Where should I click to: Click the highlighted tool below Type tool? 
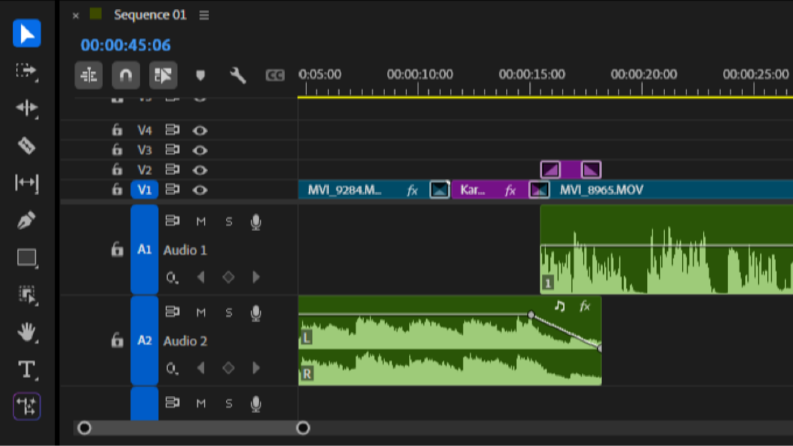pos(26,407)
